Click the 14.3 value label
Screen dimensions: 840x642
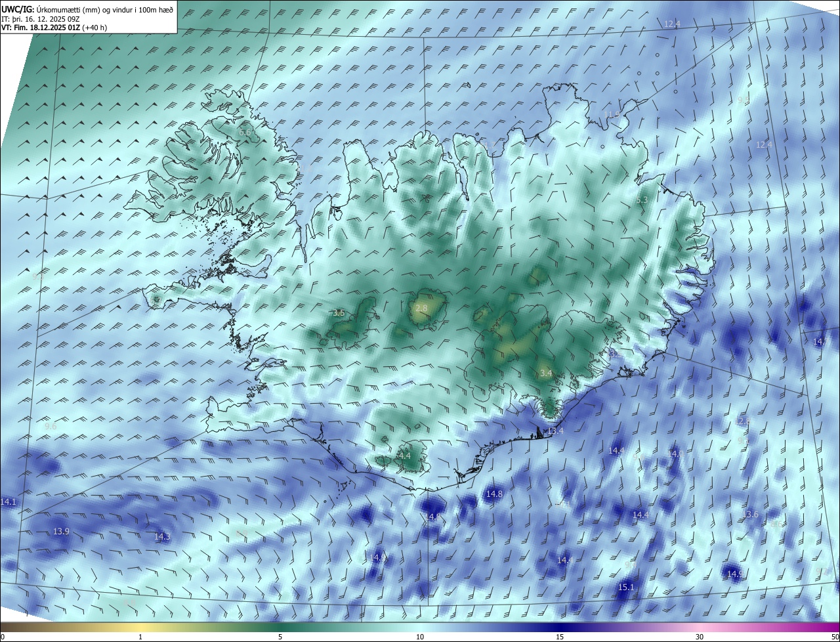tap(162, 536)
